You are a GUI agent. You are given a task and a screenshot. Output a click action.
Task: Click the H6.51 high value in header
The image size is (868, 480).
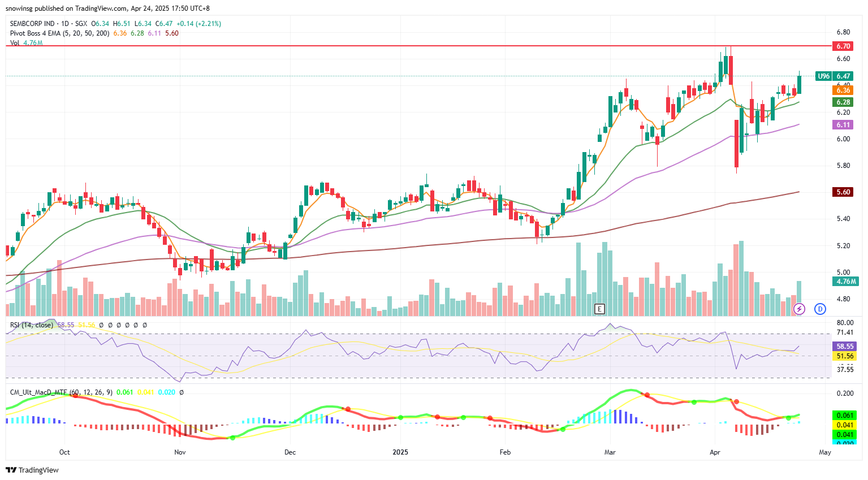tap(122, 24)
